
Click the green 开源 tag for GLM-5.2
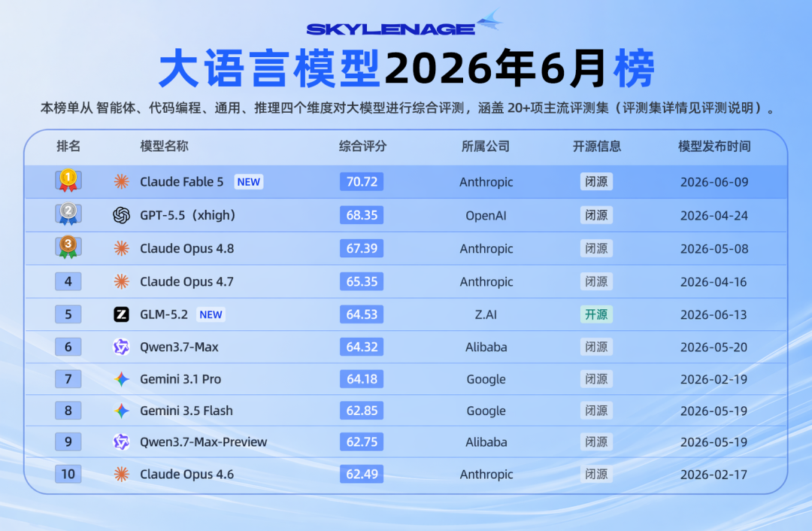click(596, 314)
